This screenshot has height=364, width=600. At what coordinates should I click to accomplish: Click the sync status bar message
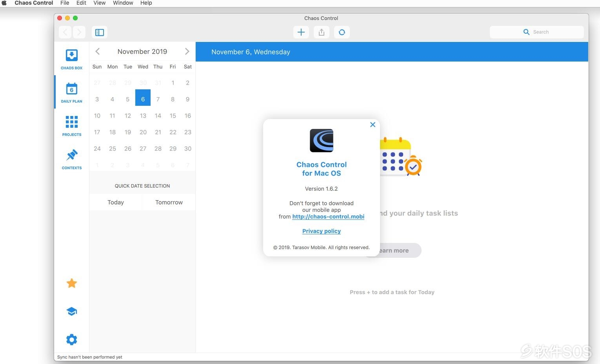click(x=90, y=357)
